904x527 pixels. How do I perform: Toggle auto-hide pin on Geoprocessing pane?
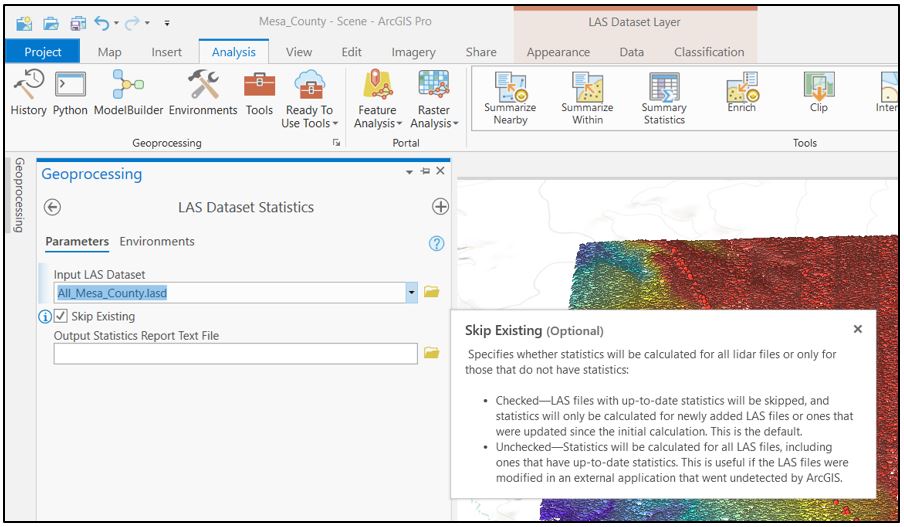(425, 171)
